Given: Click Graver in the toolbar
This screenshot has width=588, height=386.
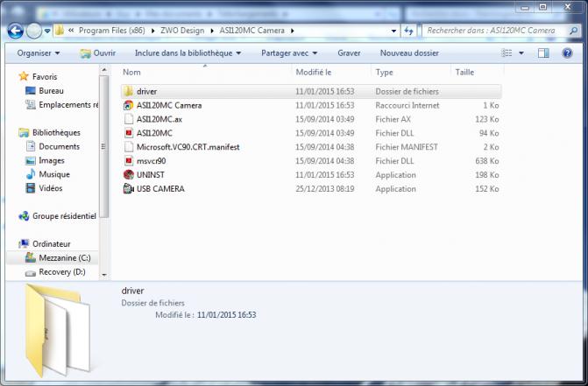Looking at the screenshot, I should [x=349, y=53].
